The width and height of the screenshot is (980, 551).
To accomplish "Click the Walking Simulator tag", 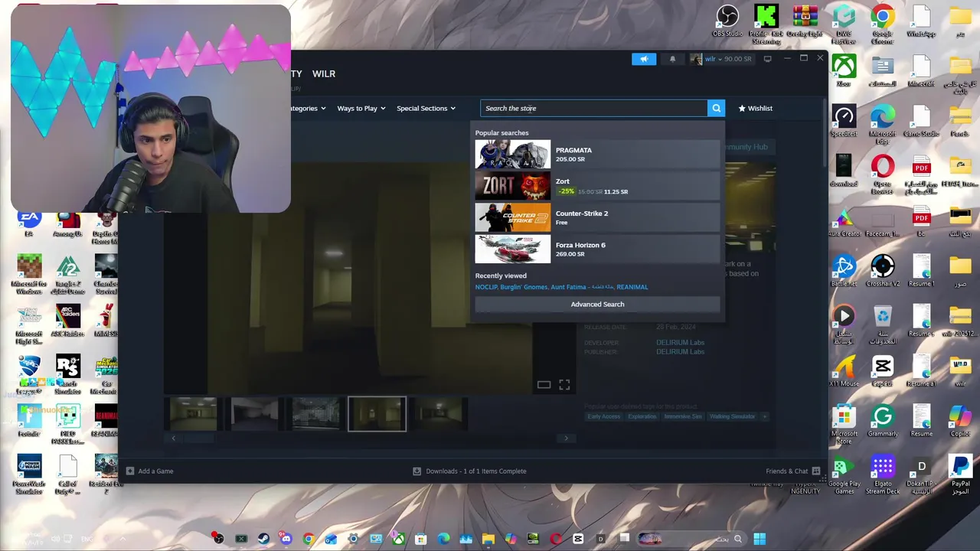I will 732,416.
